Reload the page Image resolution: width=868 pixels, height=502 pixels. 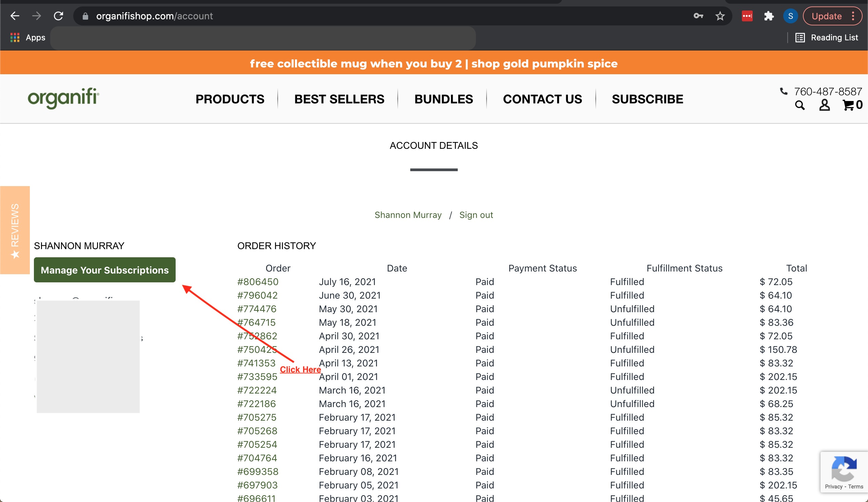pyautogui.click(x=59, y=16)
